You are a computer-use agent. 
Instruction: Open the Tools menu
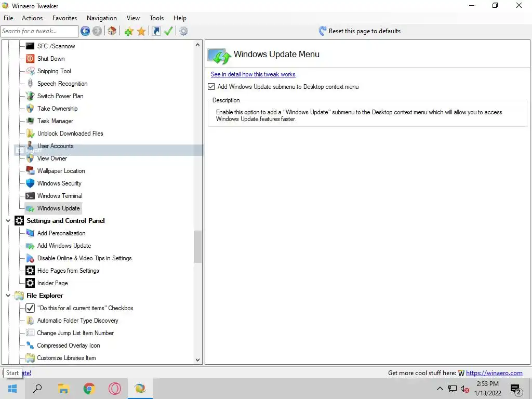click(x=156, y=18)
